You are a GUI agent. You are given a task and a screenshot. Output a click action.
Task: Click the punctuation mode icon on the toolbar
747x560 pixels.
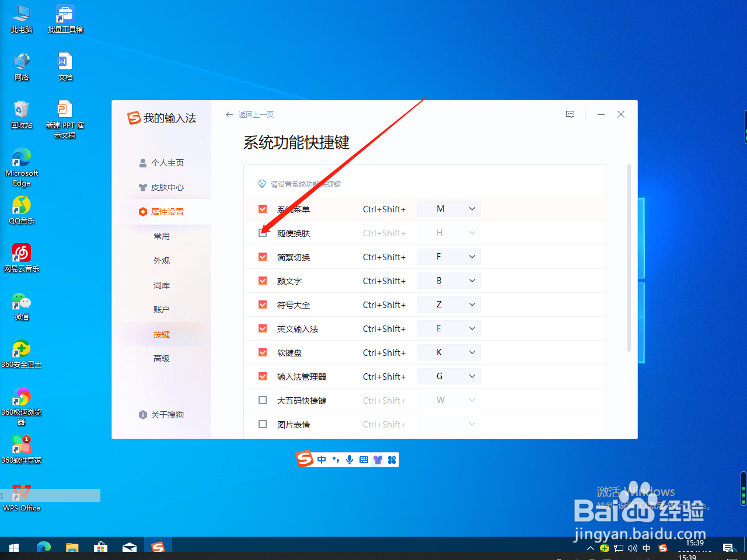click(336, 460)
